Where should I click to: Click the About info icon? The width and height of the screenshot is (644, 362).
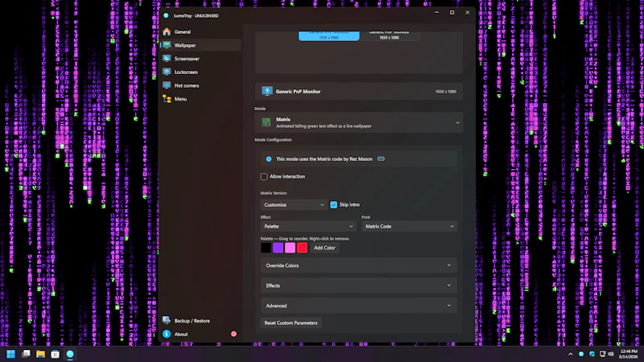pyautogui.click(x=167, y=334)
